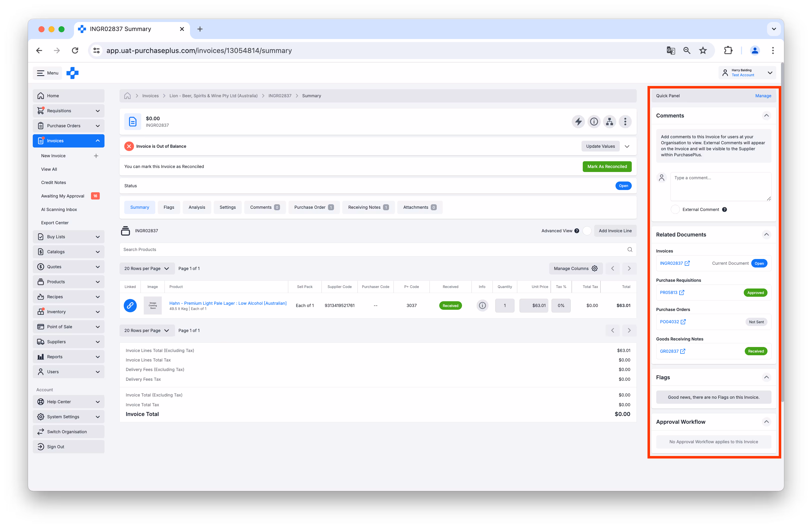Click the printer icon beside INGR02837

(125, 230)
